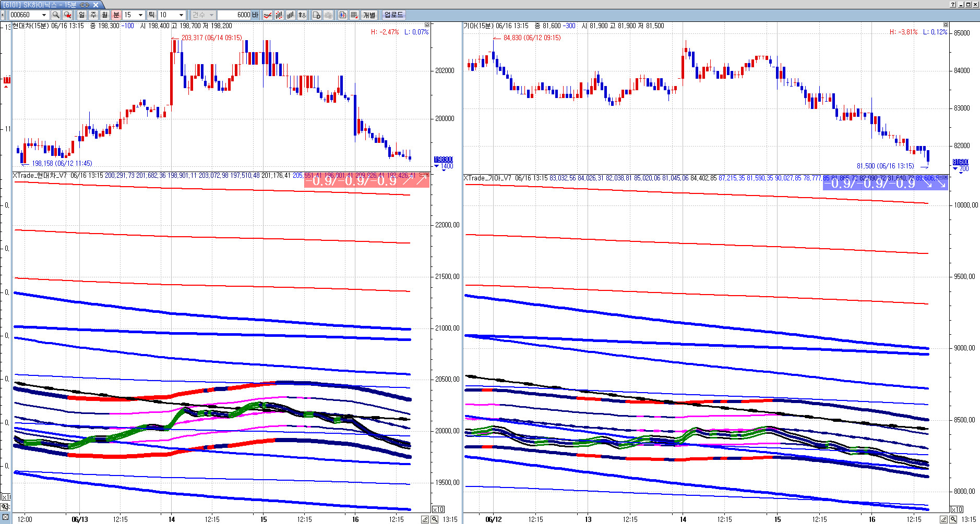The height and width of the screenshot is (524, 980).
Task: Click the 틱 (tick) period button
Action: click(151, 15)
